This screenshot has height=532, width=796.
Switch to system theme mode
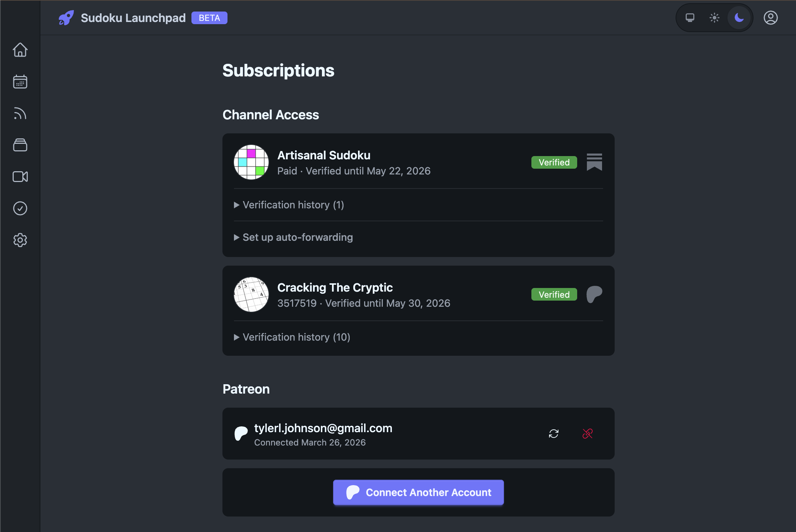(x=690, y=17)
